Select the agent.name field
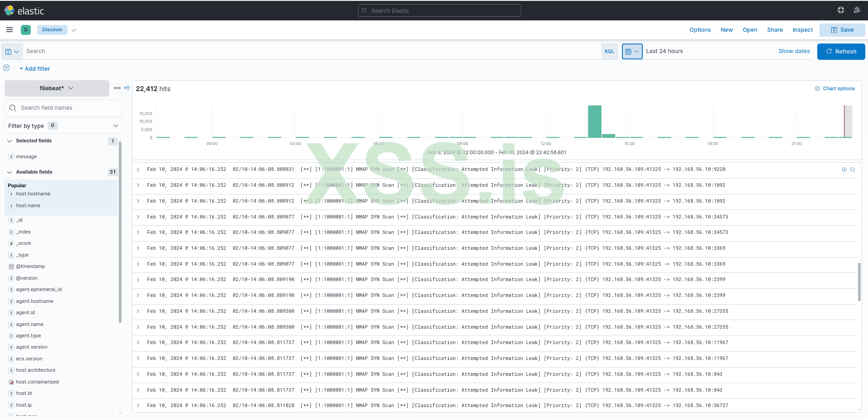Viewport: 868px width, 418px height. pos(30,325)
